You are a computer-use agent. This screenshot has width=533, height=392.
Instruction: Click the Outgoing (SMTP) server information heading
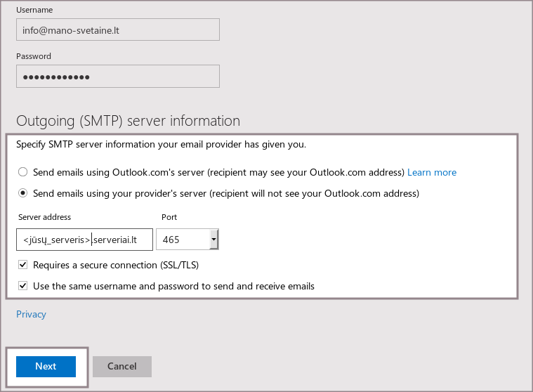128,121
